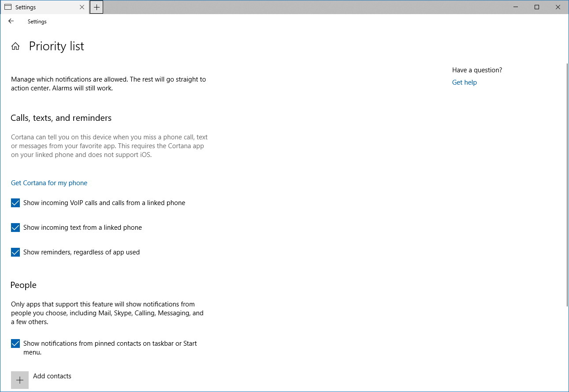
Task: Click the People section heading
Action: click(23, 285)
